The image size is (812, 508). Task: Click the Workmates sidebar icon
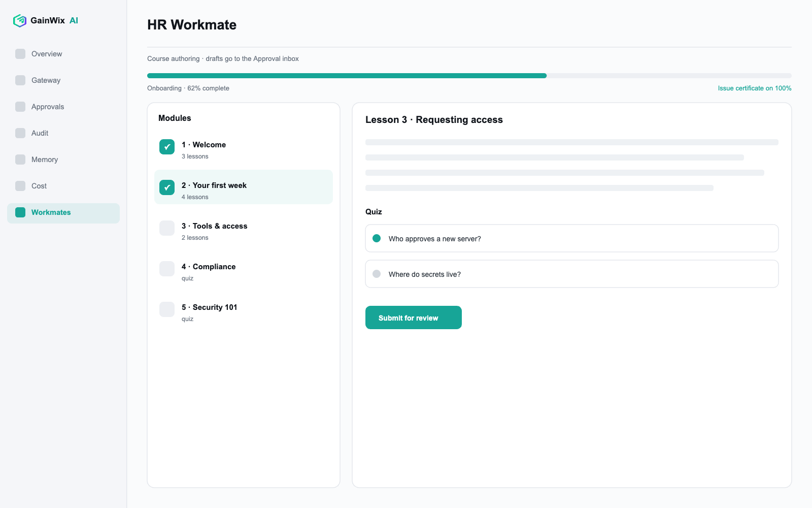(x=20, y=212)
